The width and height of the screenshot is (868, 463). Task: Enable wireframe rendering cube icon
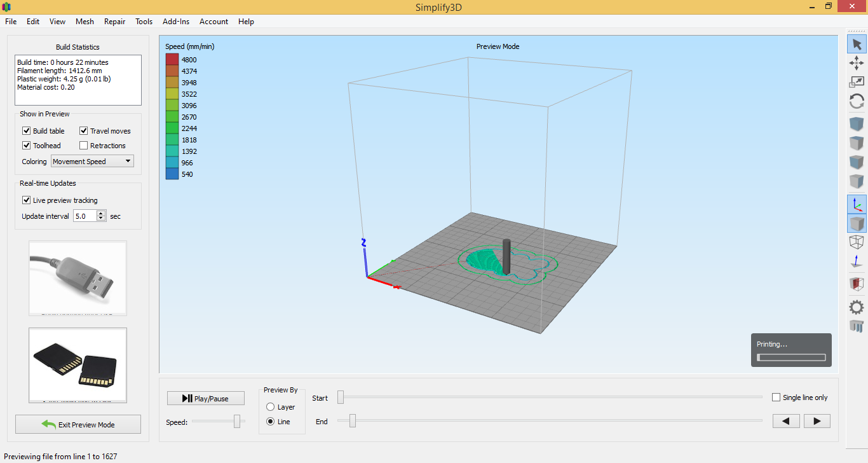pos(857,242)
